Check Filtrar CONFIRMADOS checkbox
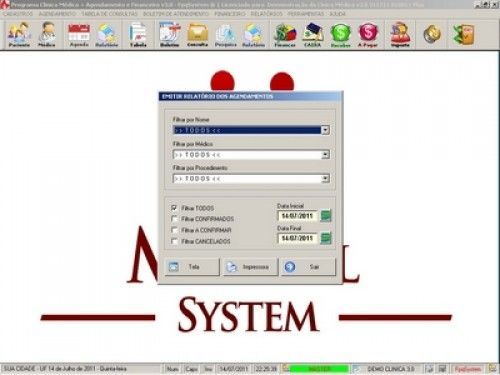Image resolution: width=500 pixels, height=375 pixels. (174, 219)
